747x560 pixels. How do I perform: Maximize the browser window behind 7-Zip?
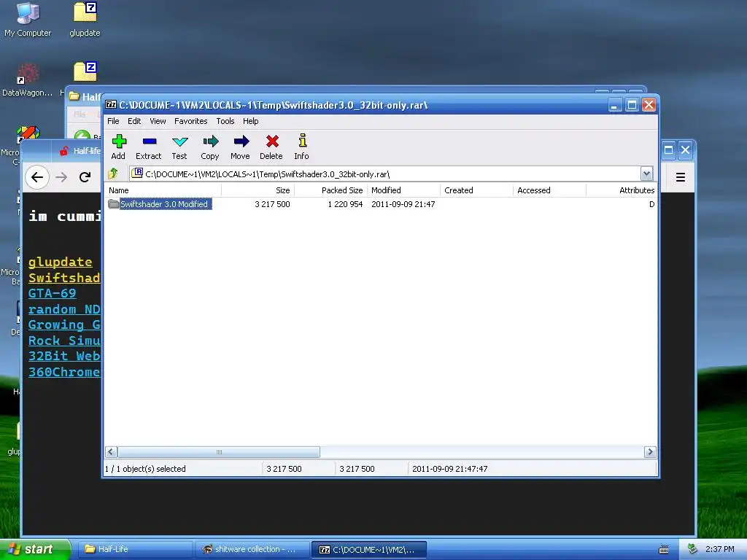(668, 150)
